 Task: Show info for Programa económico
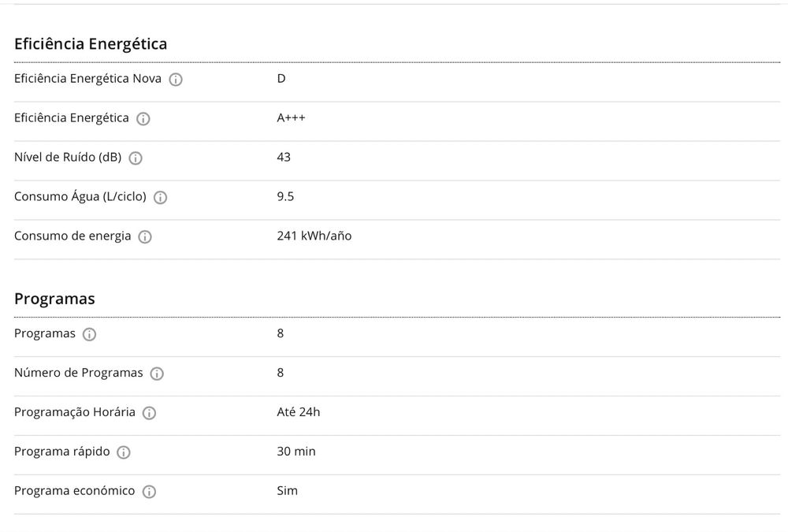[x=149, y=492]
